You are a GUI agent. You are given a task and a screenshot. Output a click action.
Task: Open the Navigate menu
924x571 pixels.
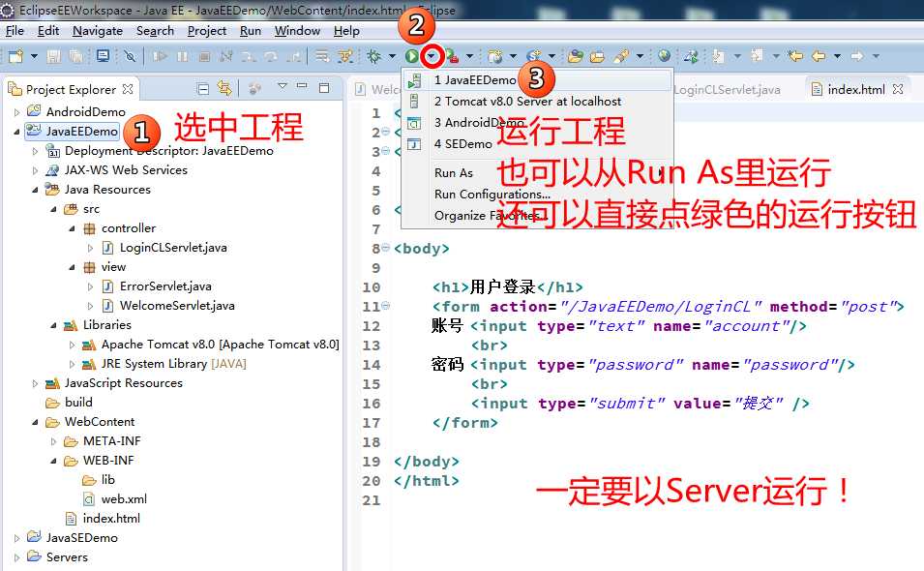[97, 31]
